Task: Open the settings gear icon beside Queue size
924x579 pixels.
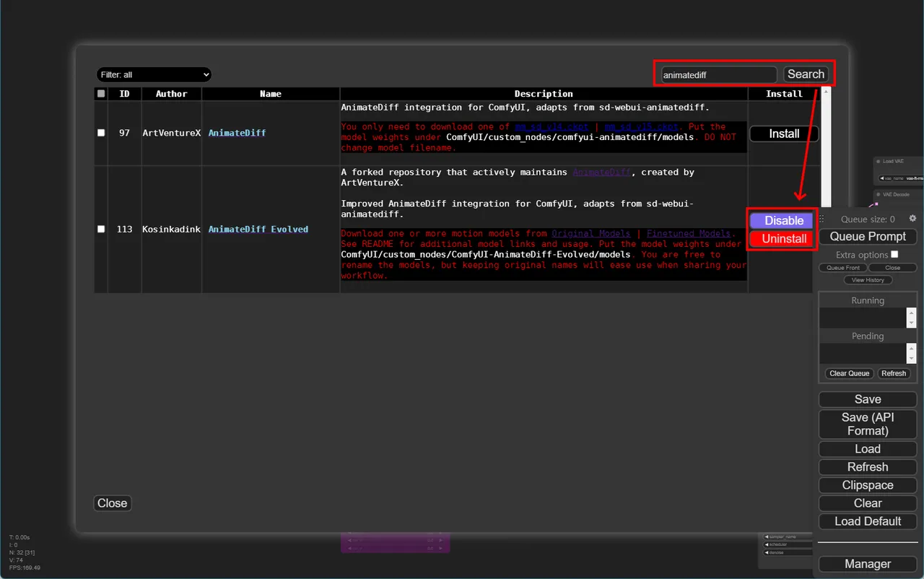Action: point(912,218)
